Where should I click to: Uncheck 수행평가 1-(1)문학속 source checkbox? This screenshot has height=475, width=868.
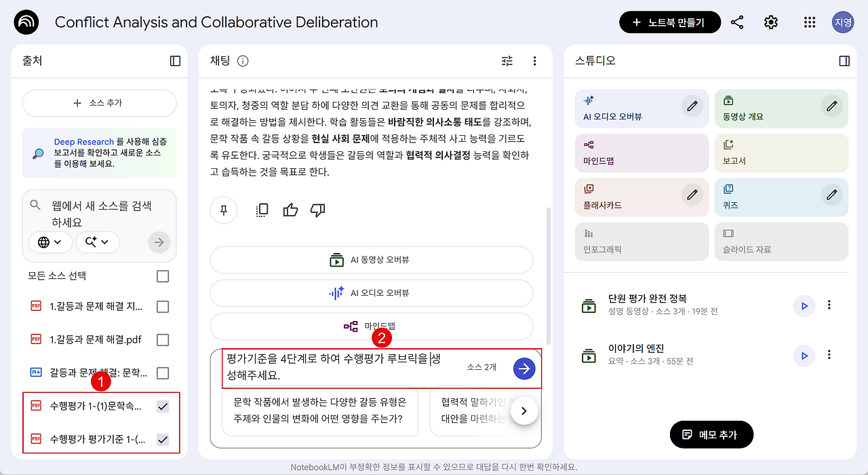click(x=163, y=406)
